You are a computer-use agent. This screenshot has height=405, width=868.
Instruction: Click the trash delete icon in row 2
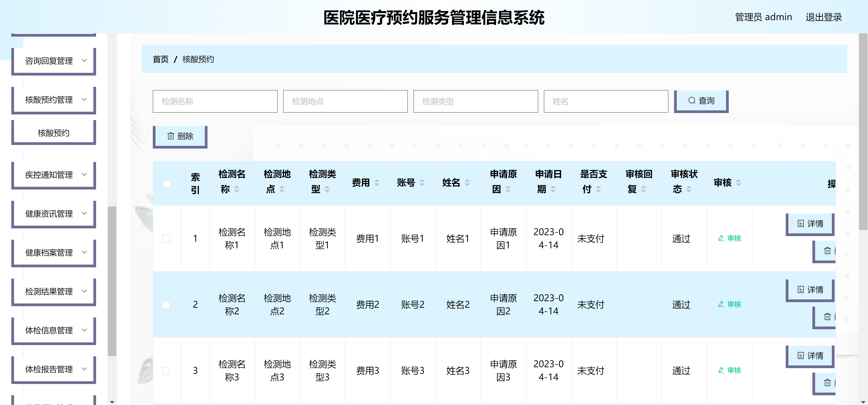(827, 317)
